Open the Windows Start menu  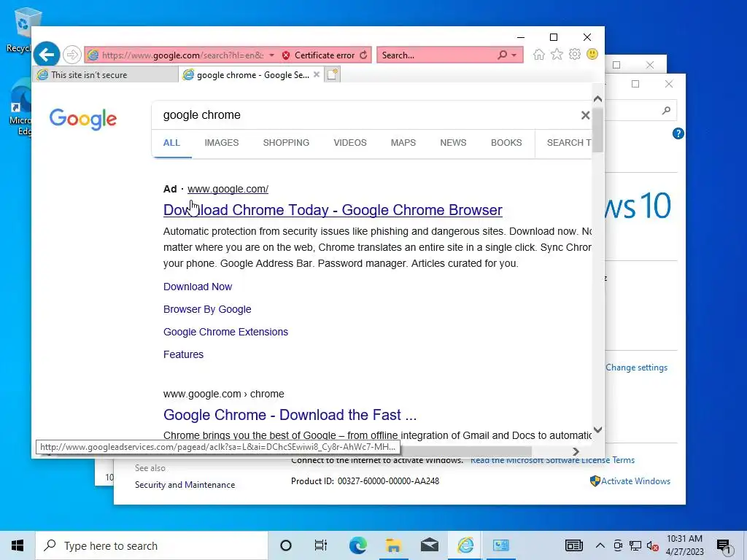tap(18, 545)
